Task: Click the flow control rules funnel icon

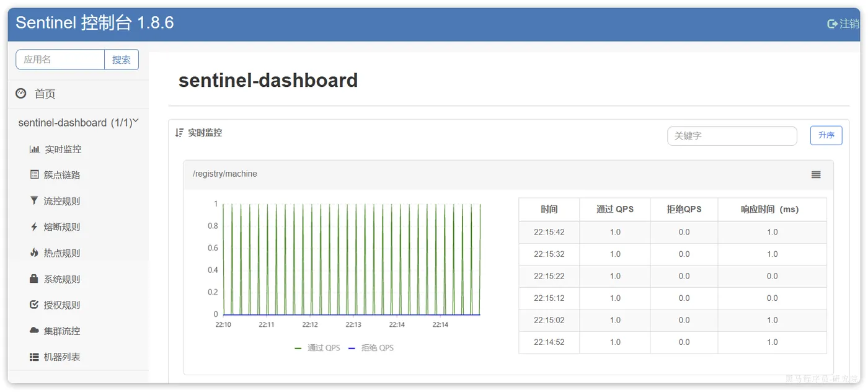Action: 34,201
